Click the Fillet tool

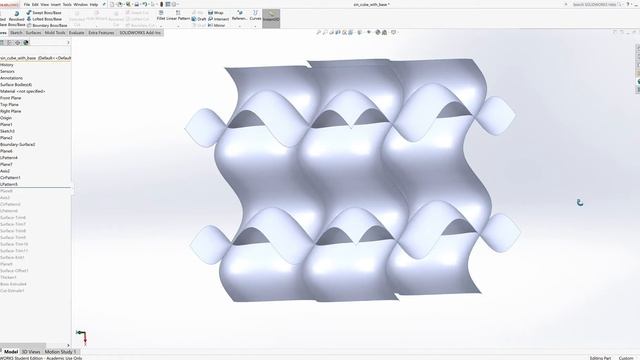click(161, 16)
